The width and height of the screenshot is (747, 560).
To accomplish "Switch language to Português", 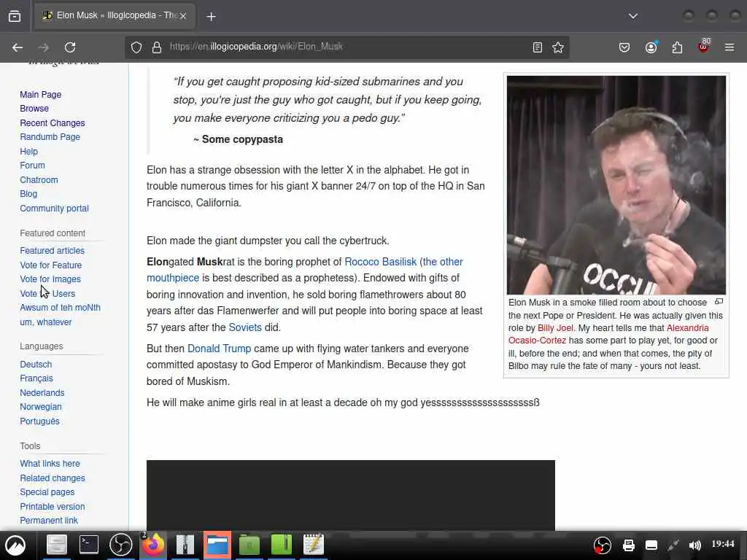I will 39,421.
